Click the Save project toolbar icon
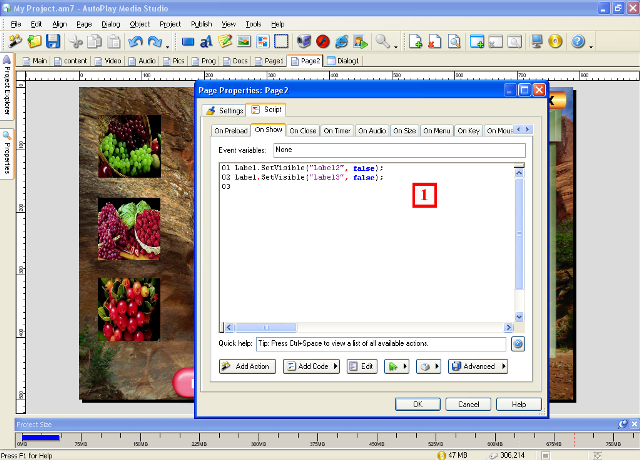Viewport: 640px width, 460px height. [53, 42]
